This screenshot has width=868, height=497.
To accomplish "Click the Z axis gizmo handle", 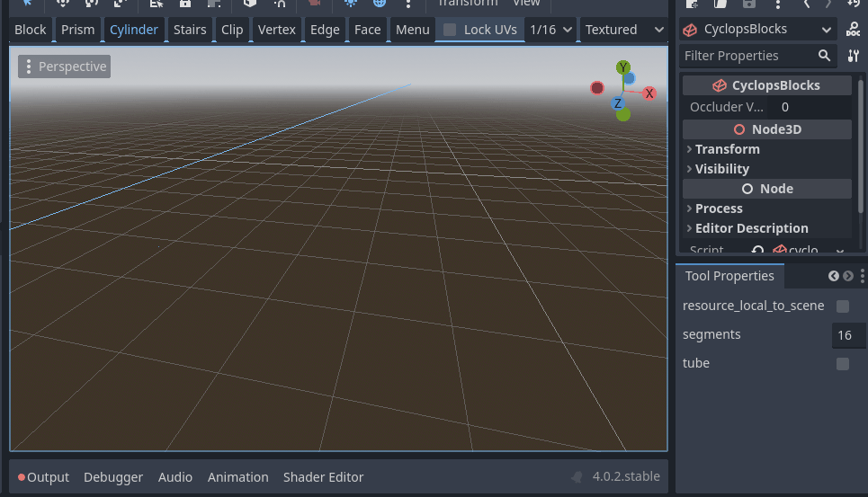I will [x=618, y=103].
